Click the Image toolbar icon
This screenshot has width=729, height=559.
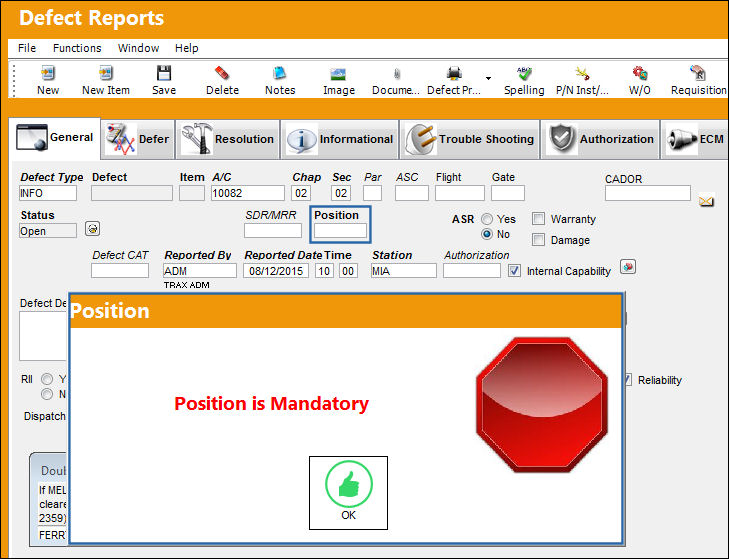338,73
